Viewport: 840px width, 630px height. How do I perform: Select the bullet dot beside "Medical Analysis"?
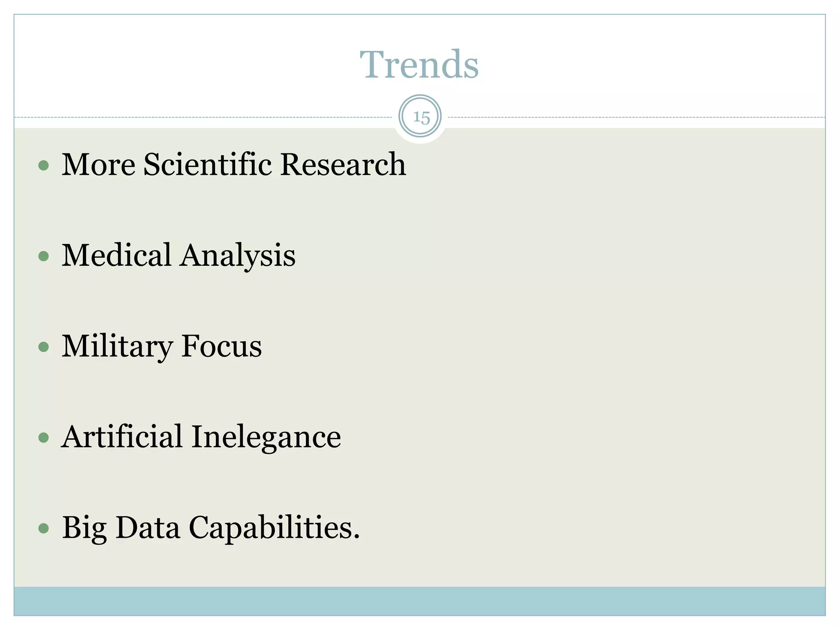click(x=43, y=256)
